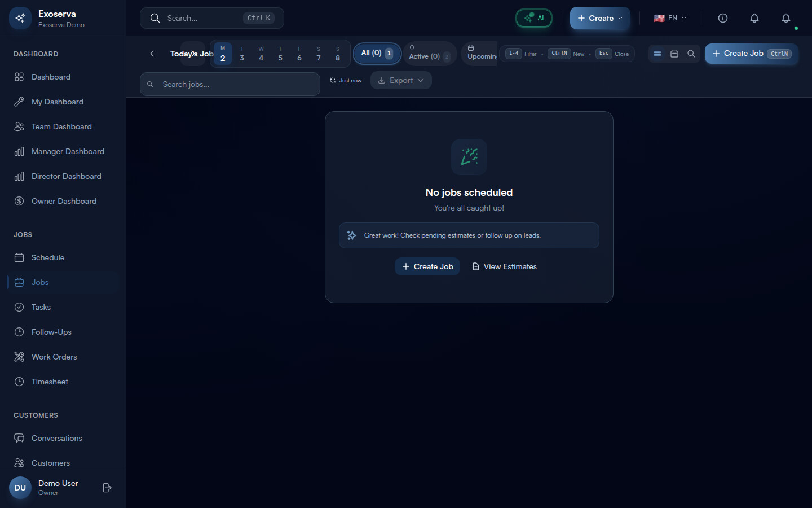The width and height of the screenshot is (812, 508).
Task: Click the jobs toolbar search magnifier icon
Action: pos(691,54)
